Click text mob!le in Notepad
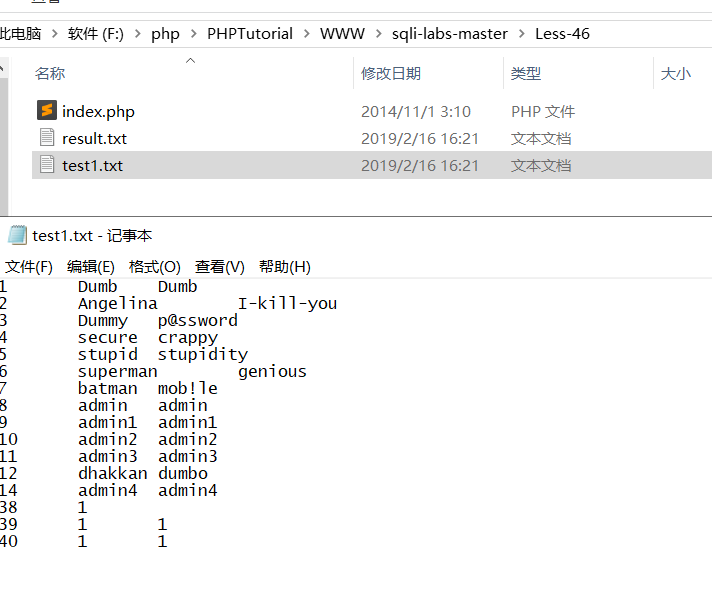 (x=188, y=389)
